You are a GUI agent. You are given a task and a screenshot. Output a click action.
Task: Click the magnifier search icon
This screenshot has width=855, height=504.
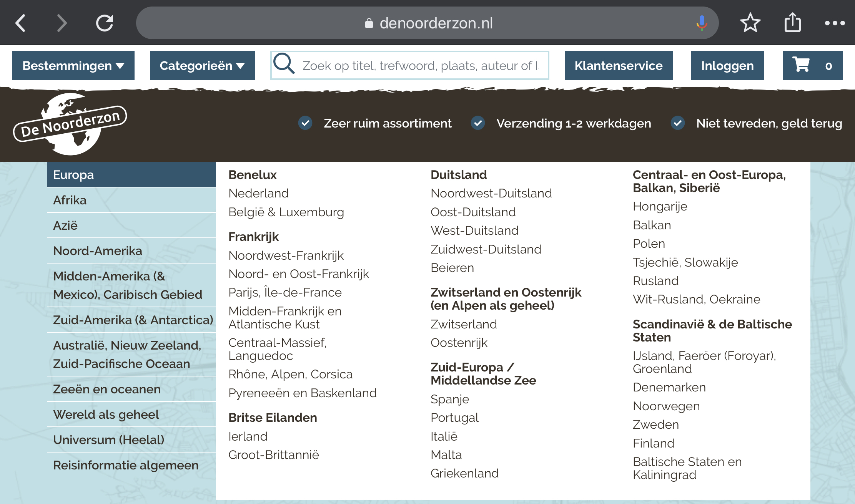coord(284,65)
